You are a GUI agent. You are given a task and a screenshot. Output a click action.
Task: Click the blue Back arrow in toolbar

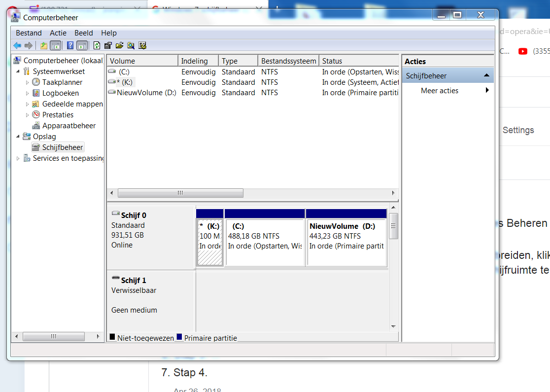(17, 46)
